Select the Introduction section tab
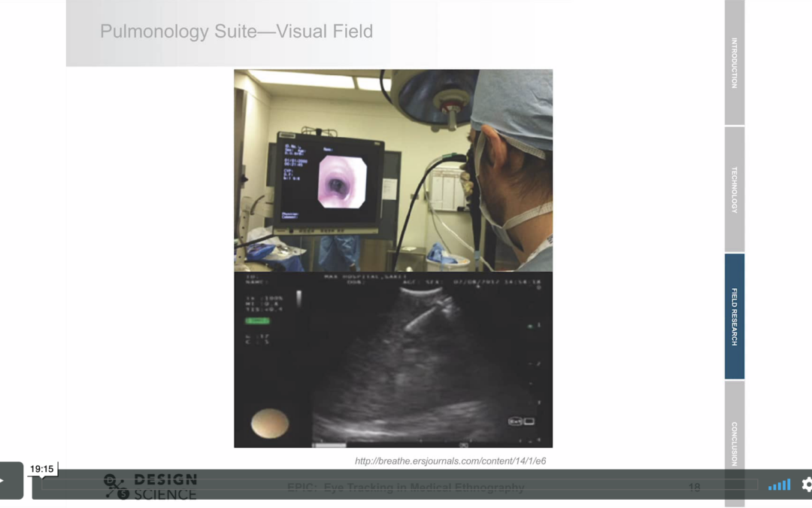Image resolution: width=812 pixels, height=508 pixels. tap(735, 62)
